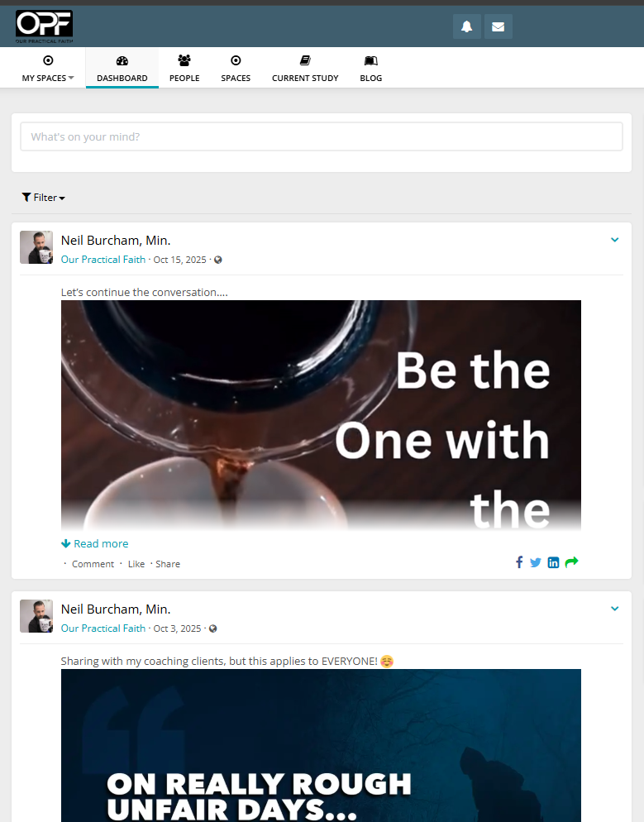Switch to the Current Study tab

[305, 68]
